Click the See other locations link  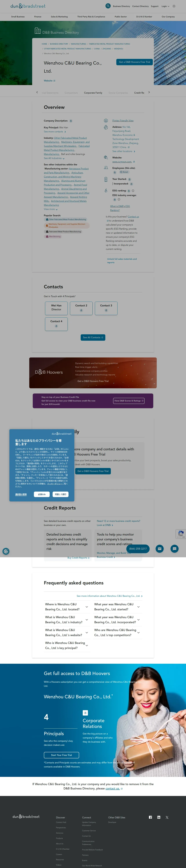(124, 151)
